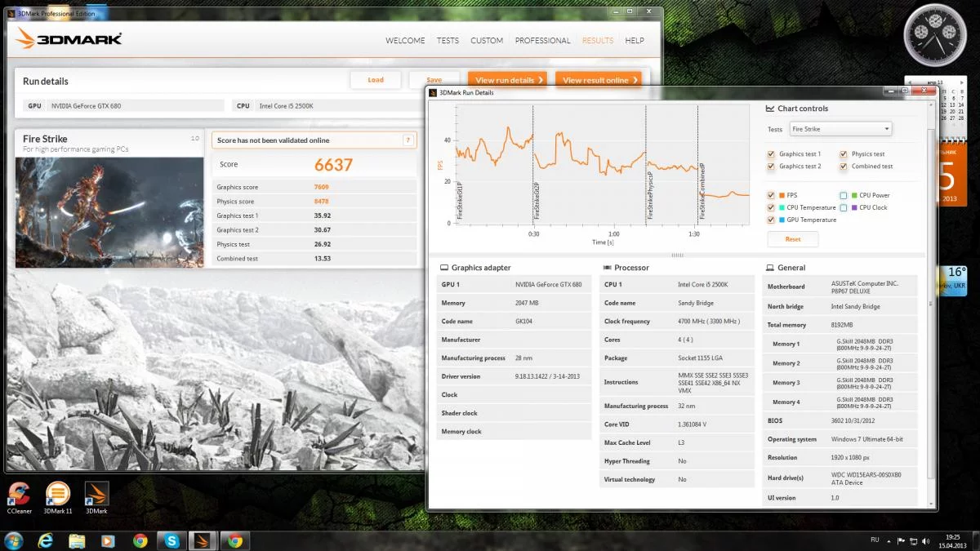Click the green CPU Power color swatch

pyautogui.click(x=853, y=195)
